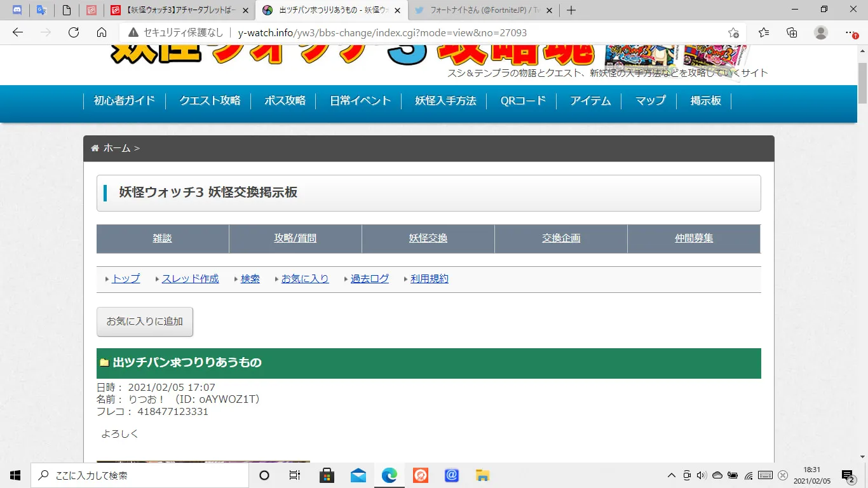Open the OneDrive cloud tray icon
This screenshot has height=488, width=868.
click(x=717, y=475)
